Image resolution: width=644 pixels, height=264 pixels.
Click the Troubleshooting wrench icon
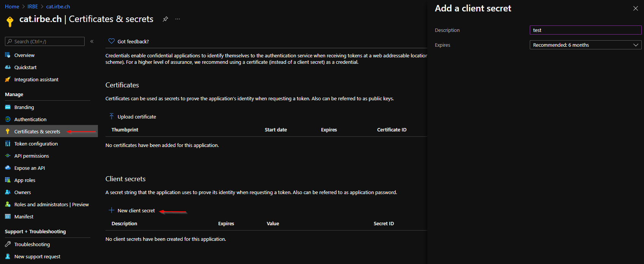tap(8, 244)
